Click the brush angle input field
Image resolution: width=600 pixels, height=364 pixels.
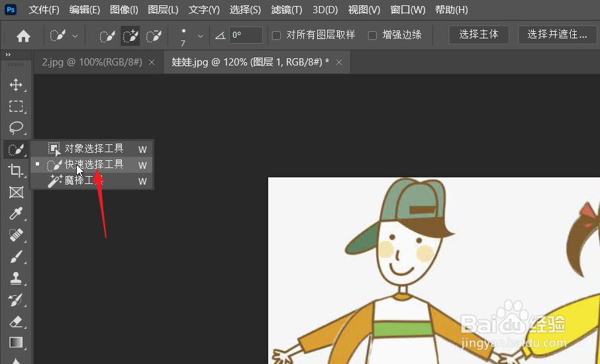[x=246, y=35]
